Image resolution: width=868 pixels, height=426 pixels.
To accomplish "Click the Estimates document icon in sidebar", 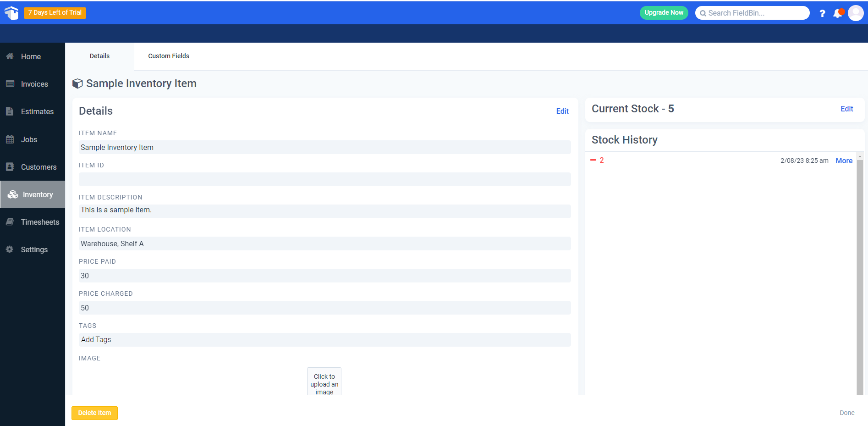I will click(10, 111).
